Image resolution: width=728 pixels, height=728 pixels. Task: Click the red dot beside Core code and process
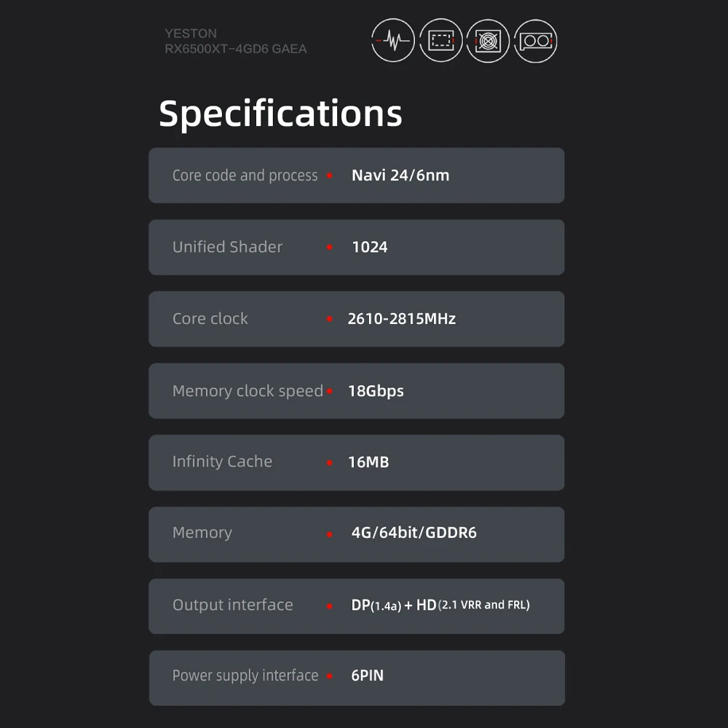pyautogui.click(x=330, y=175)
